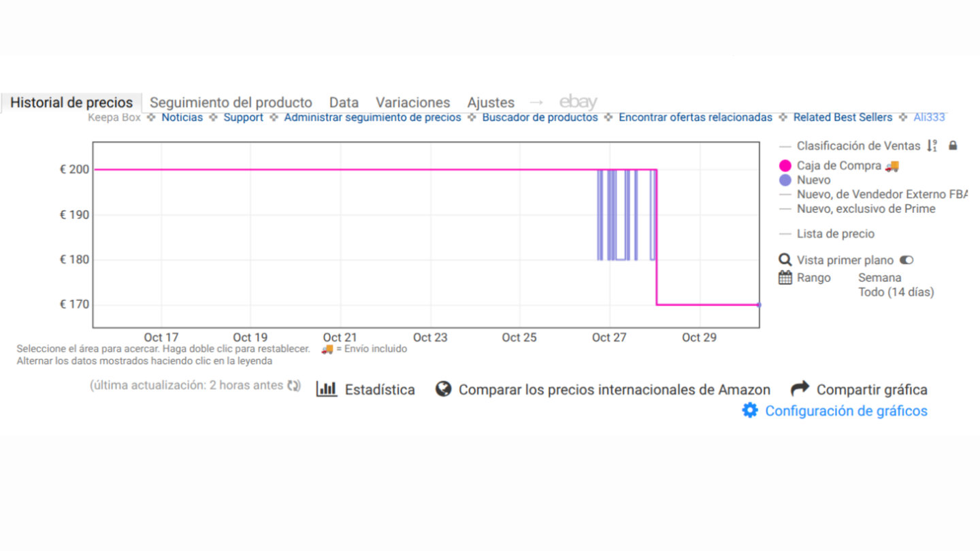Select the Todo (14 días) range
Image resolution: width=980 pixels, height=551 pixels.
(896, 293)
